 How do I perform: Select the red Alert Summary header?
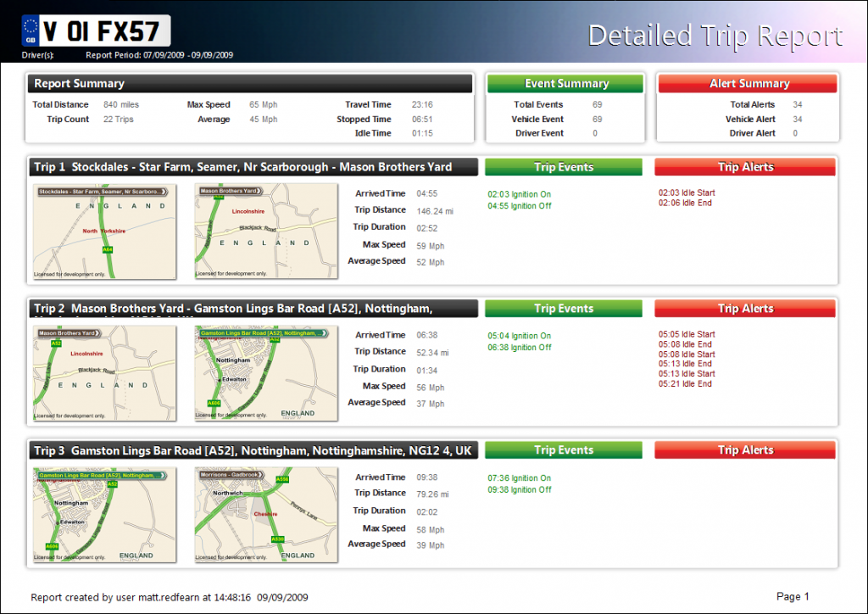[748, 84]
